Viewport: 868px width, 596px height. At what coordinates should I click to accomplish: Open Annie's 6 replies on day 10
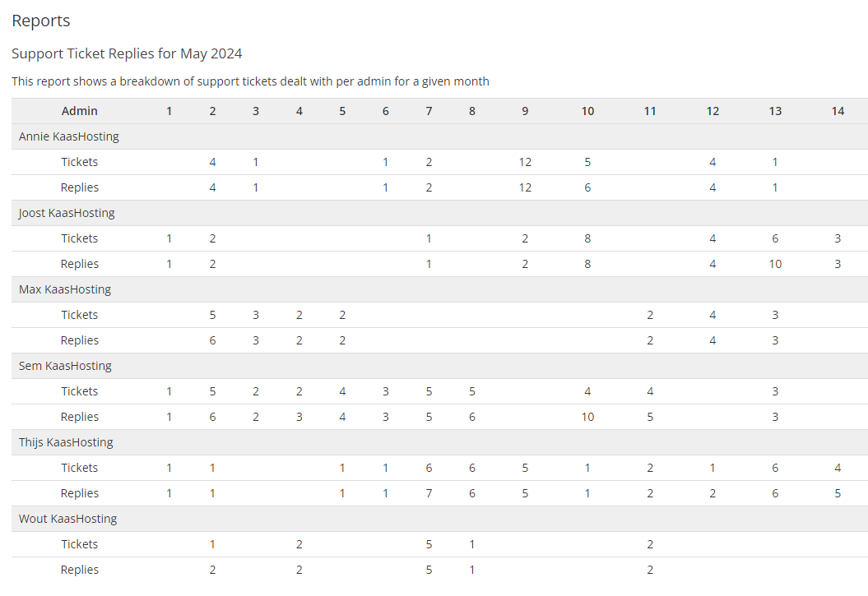coord(587,187)
